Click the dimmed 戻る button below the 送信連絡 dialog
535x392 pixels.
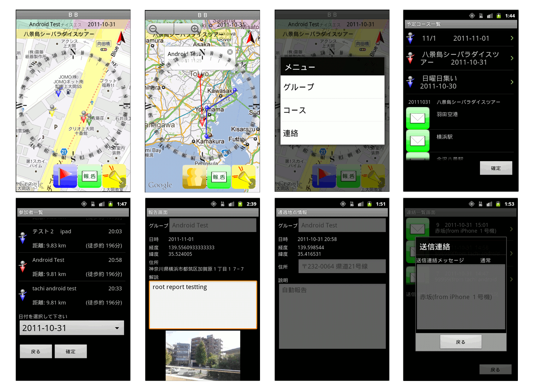tap(495, 370)
